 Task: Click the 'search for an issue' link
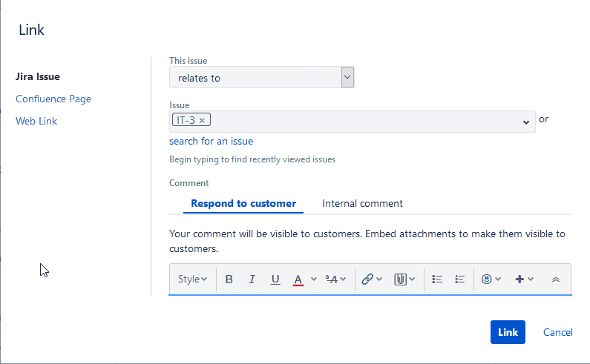point(211,141)
